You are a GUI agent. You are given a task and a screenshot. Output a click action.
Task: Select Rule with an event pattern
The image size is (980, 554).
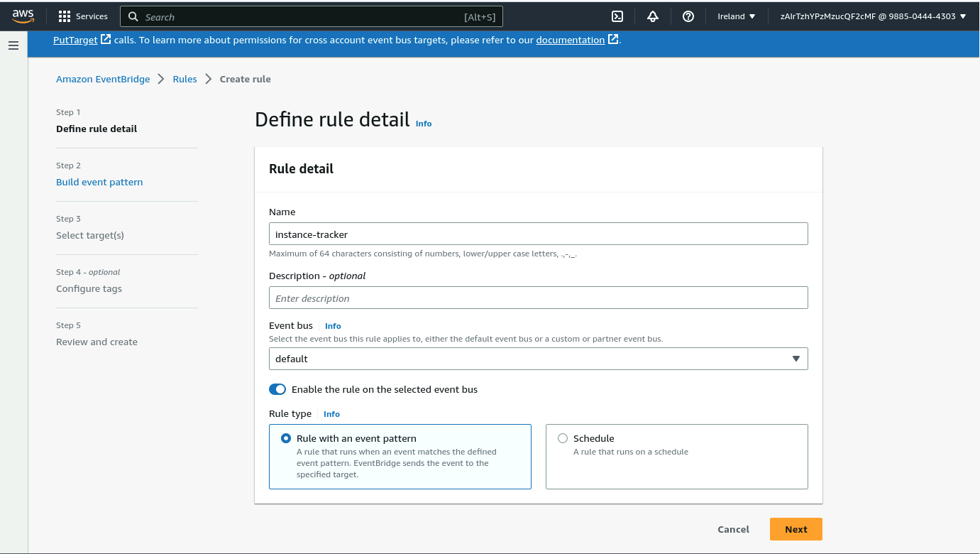(x=286, y=438)
